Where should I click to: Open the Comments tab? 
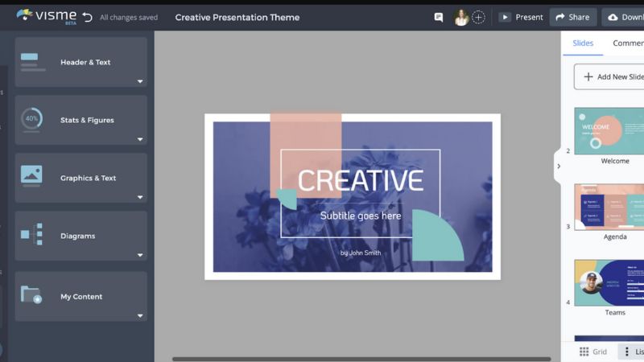tap(627, 43)
